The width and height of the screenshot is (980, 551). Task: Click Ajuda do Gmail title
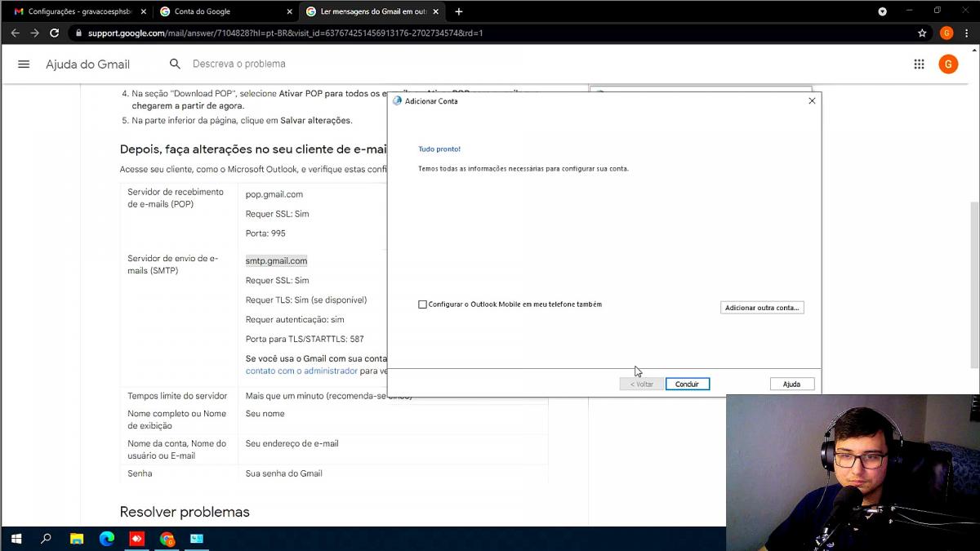[x=87, y=64]
